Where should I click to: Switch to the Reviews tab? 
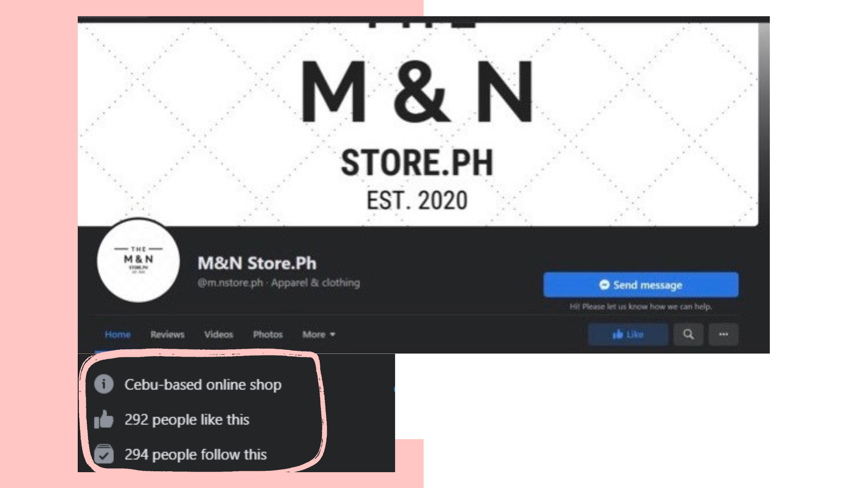click(167, 334)
